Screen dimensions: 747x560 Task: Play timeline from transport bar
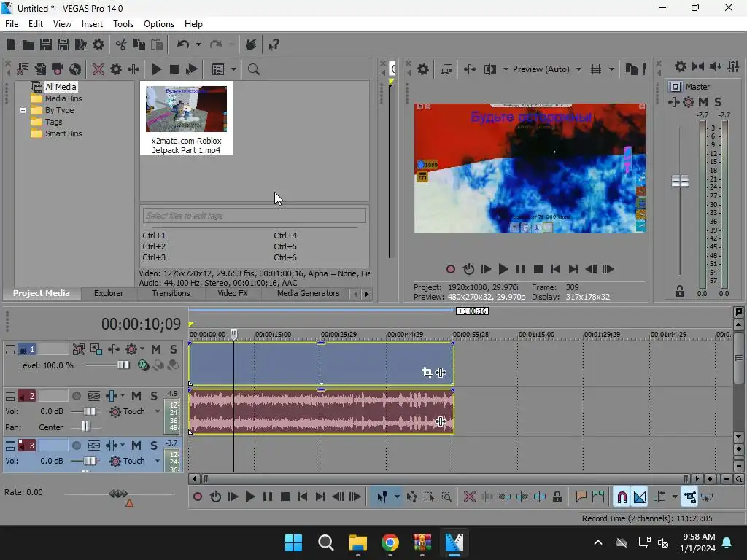tap(249, 497)
